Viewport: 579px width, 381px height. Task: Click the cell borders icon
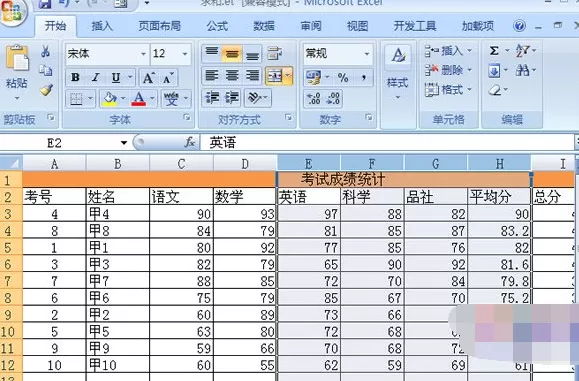[x=76, y=99]
